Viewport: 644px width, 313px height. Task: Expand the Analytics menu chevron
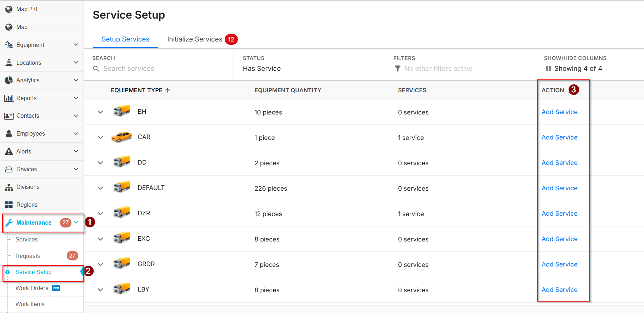(76, 80)
